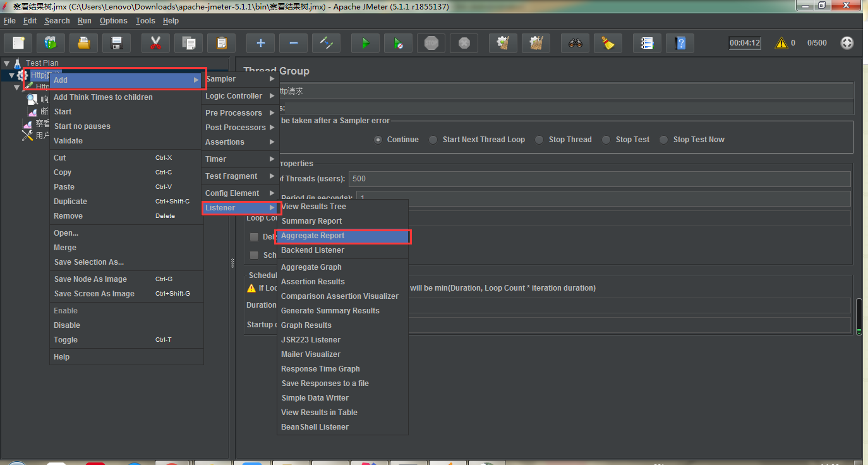Open the Assertions submenu
This screenshot has width=868, height=465.
tap(241, 142)
